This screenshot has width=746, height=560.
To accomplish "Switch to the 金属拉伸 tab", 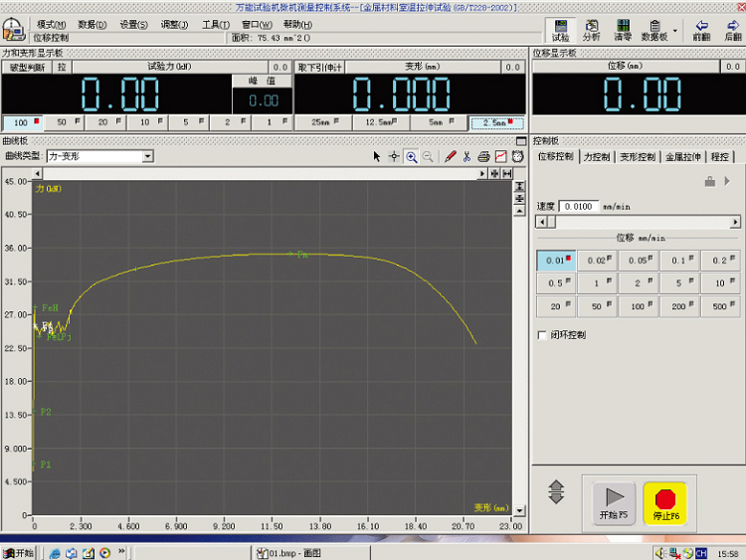I will point(683,157).
